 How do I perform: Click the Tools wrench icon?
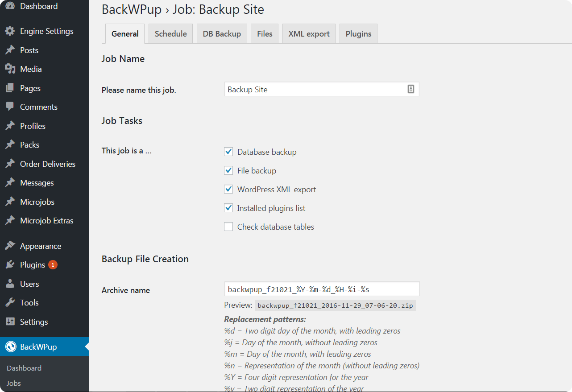tap(10, 303)
